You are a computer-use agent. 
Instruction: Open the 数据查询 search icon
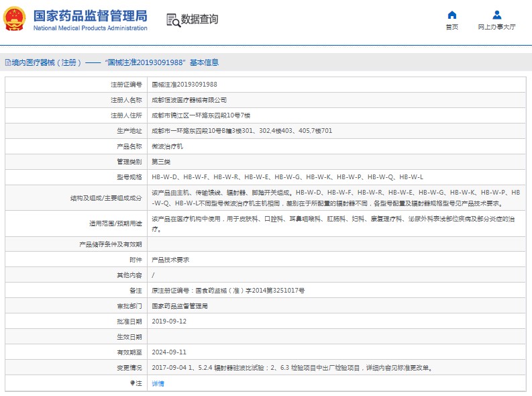(173, 20)
